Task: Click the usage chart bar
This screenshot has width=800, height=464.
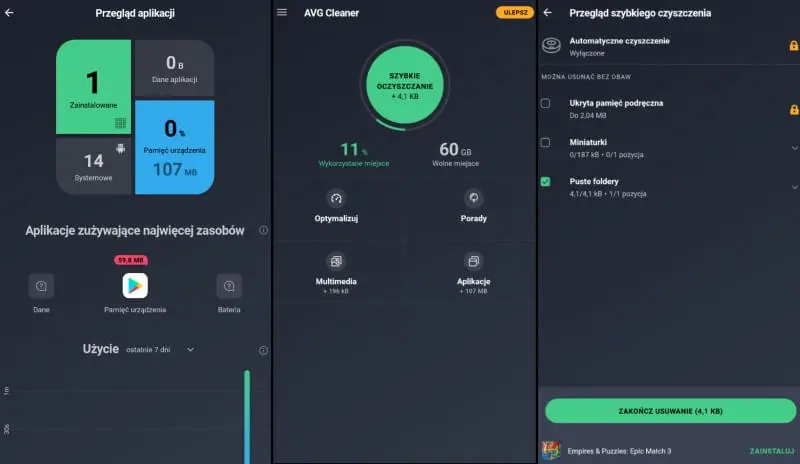Action: pyautogui.click(x=247, y=417)
